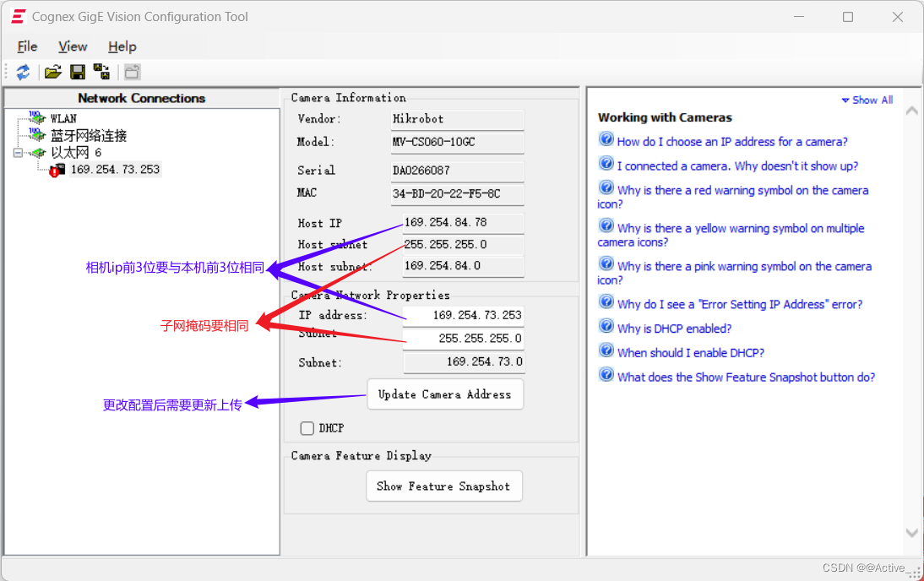Click help icon beside 'Error Setting IP Address' question
924x581 pixels.
606,301
